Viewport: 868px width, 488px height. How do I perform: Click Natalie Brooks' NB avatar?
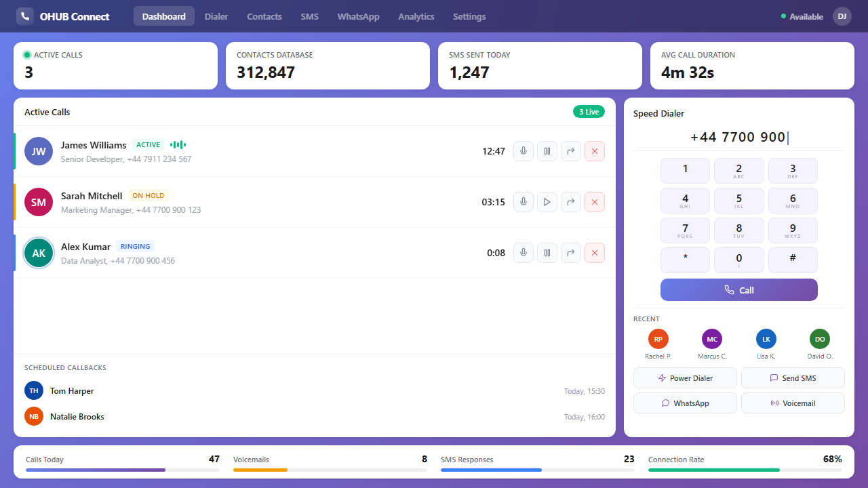click(34, 416)
